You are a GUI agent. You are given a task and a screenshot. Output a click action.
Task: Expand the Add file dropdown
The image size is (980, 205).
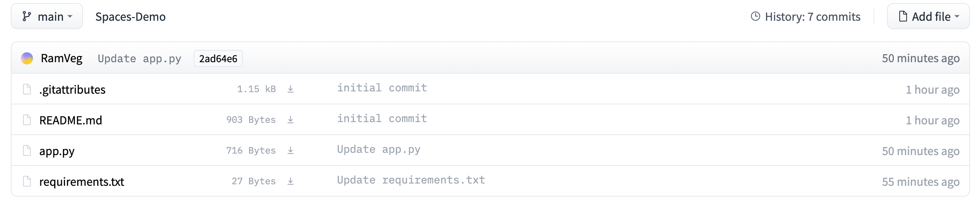pos(928,17)
